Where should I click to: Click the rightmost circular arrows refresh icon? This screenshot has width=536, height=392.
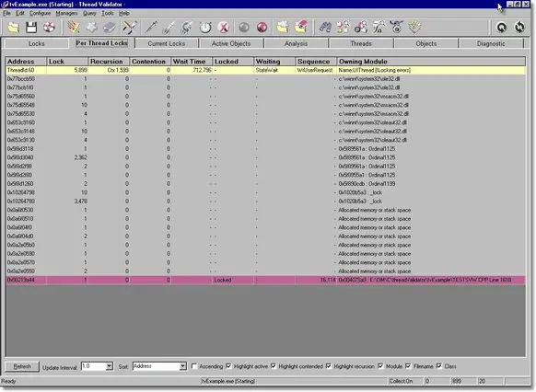click(x=519, y=28)
